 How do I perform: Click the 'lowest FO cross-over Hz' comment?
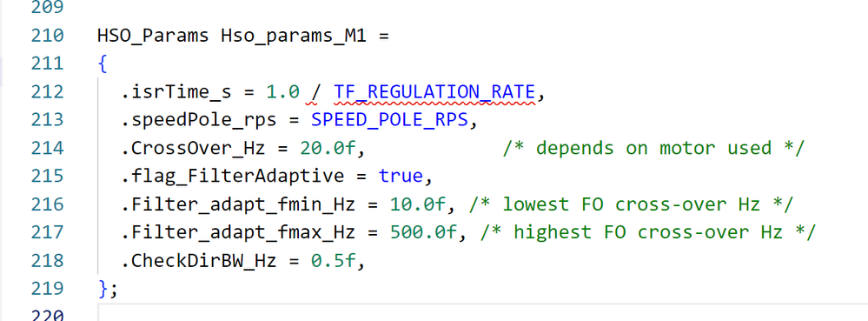point(631,204)
